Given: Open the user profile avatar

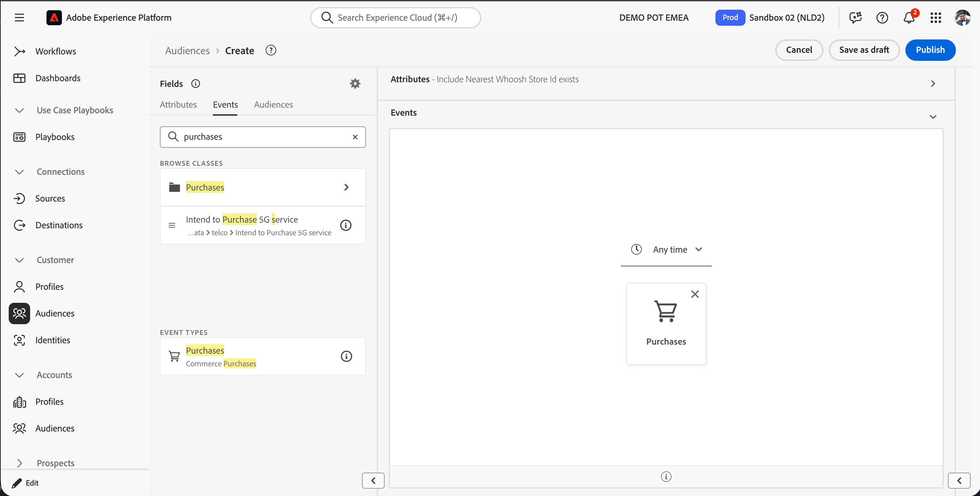Looking at the screenshot, I should click(x=963, y=17).
